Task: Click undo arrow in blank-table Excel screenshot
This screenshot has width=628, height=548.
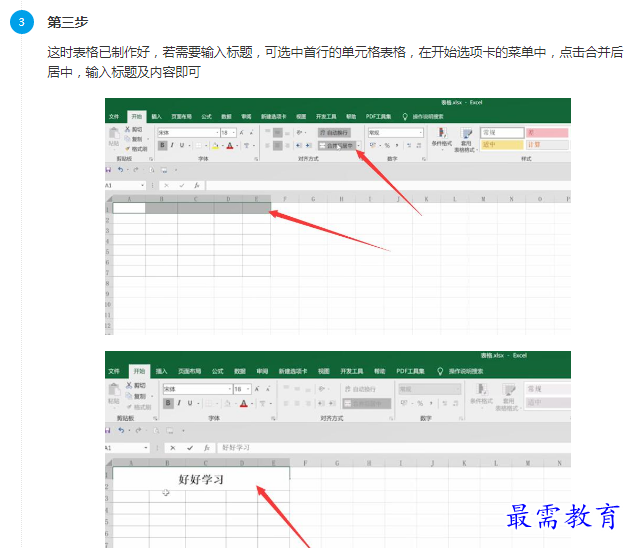Action: (x=120, y=170)
